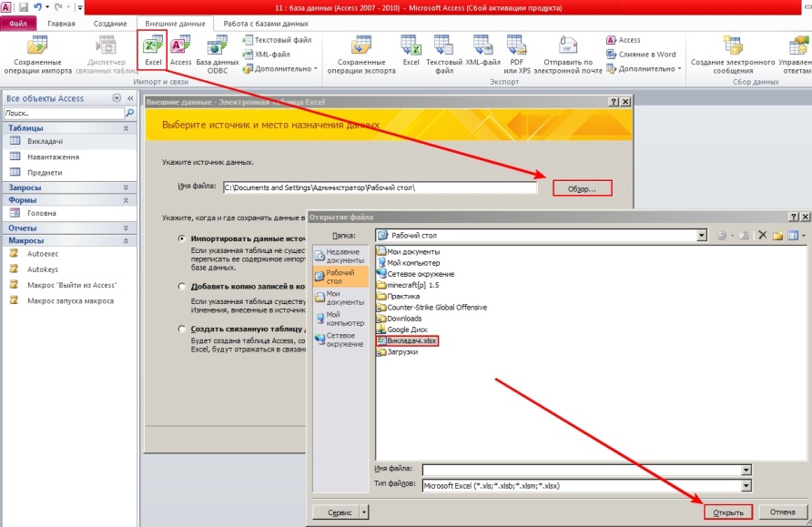Open the All Access objects pane menu
812x527 pixels.
117,97
